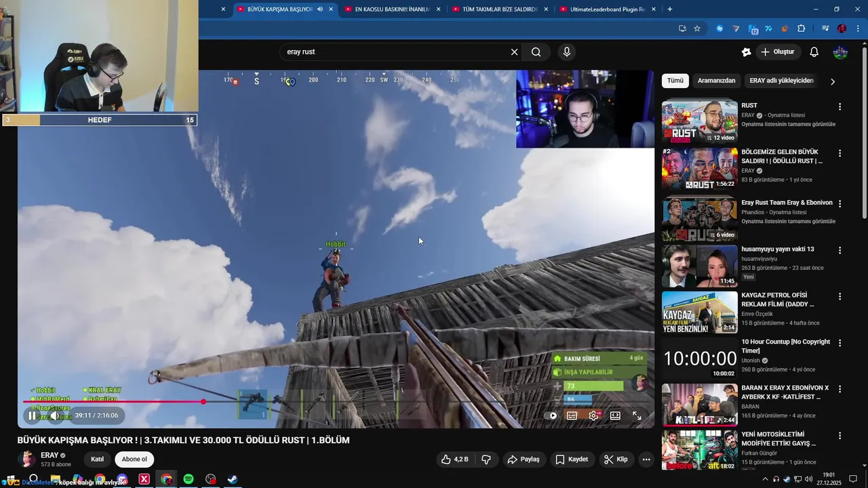Open the media controls icon in Chrome
868x488 pixels.
[825, 28]
